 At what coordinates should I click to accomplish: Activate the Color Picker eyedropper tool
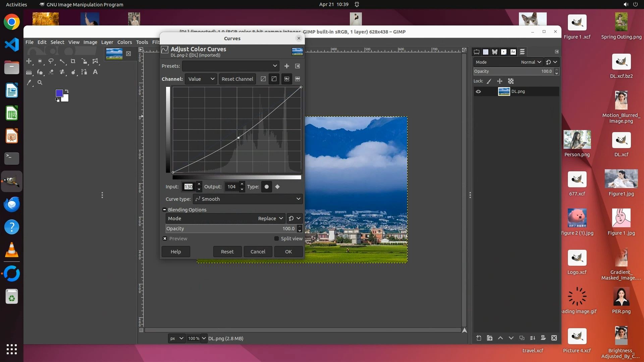point(29,82)
